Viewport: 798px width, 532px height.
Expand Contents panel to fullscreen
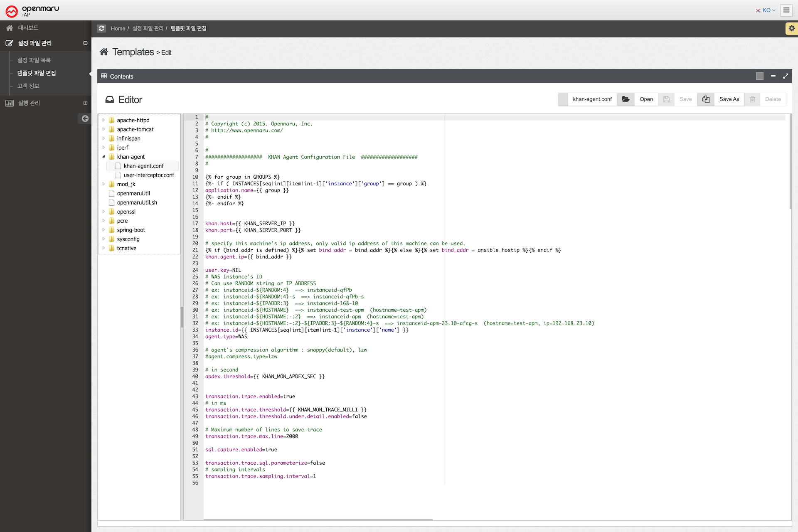(786, 76)
